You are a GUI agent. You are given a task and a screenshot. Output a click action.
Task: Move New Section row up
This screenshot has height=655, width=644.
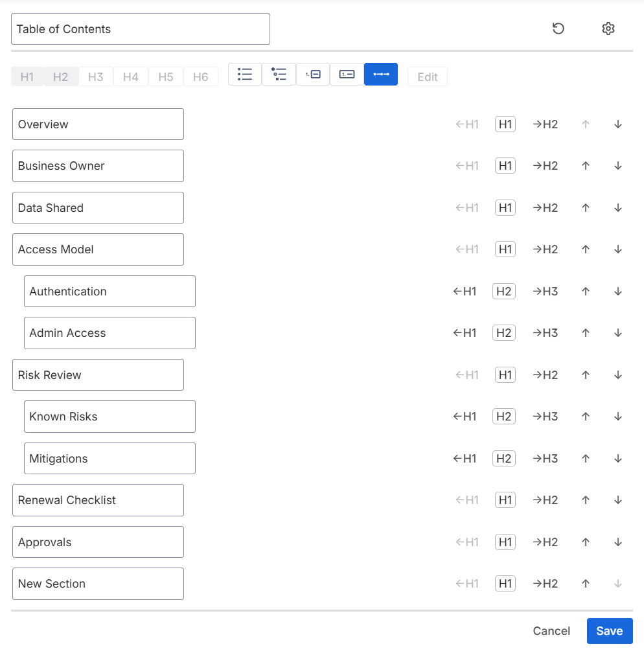pyautogui.click(x=586, y=584)
